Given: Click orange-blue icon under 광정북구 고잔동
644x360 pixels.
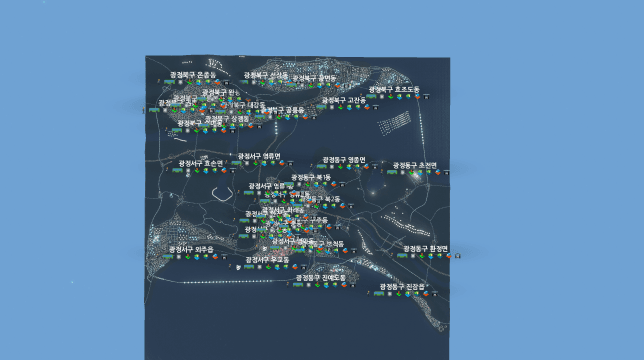Looking at the screenshot, I should [x=367, y=107].
